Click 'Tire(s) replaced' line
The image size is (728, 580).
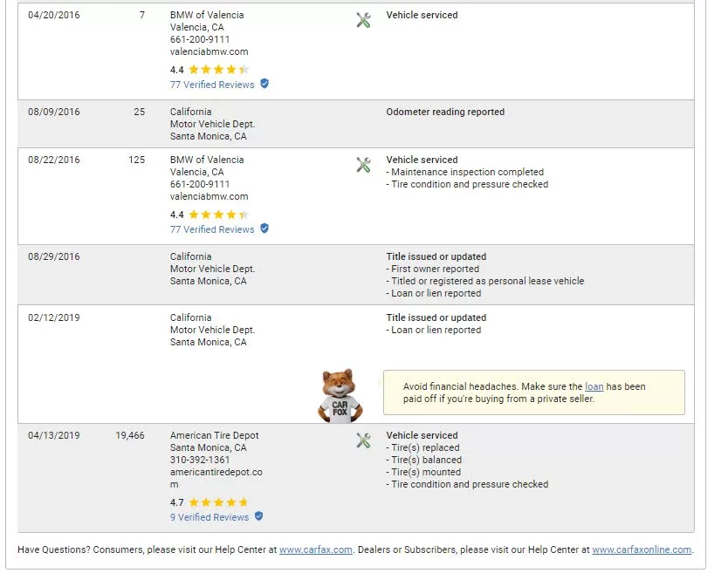pyautogui.click(x=422, y=447)
